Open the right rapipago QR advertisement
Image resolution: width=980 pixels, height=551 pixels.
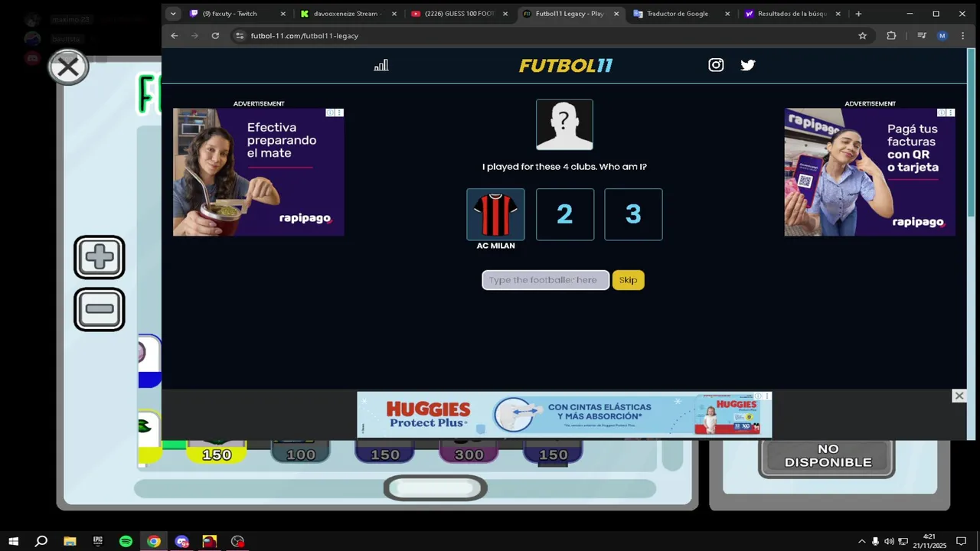[x=870, y=172]
